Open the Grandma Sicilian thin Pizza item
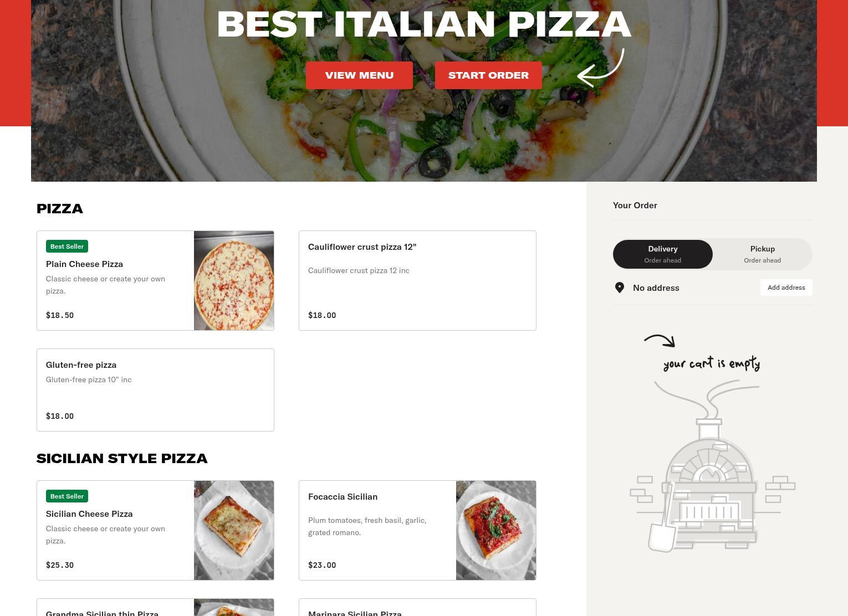 pos(155,607)
